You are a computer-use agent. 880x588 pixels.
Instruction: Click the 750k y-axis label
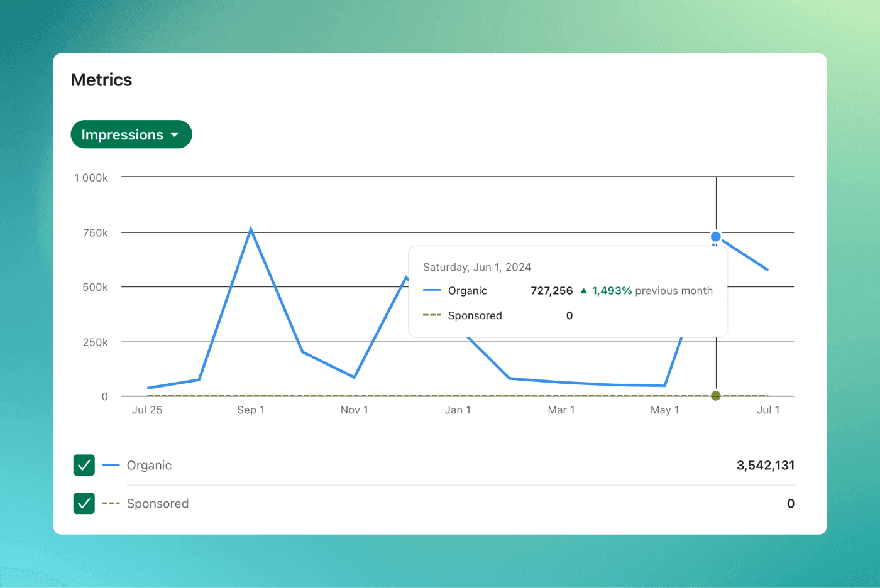[96, 232]
